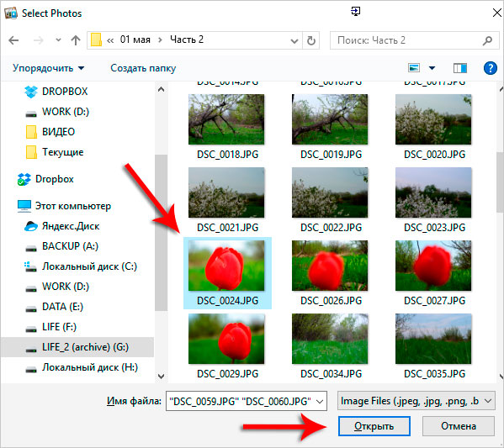Select the DSC_0024.JPG tulip thumbnail

click(227, 273)
